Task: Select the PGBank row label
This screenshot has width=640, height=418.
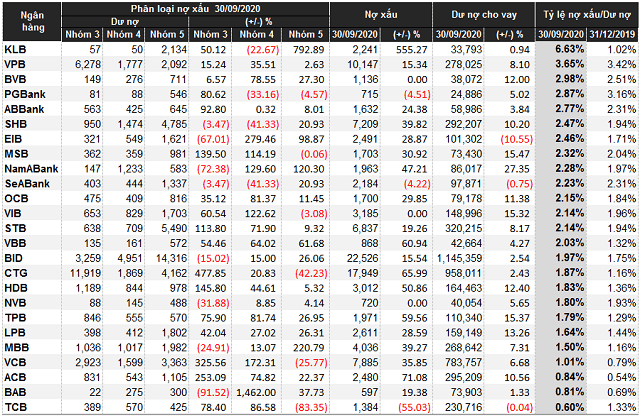Action: pyautogui.click(x=25, y=94)
